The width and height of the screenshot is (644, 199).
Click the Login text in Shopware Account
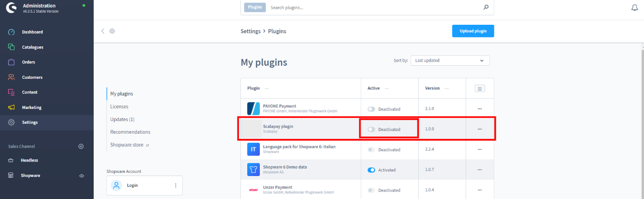click(132, 185)
